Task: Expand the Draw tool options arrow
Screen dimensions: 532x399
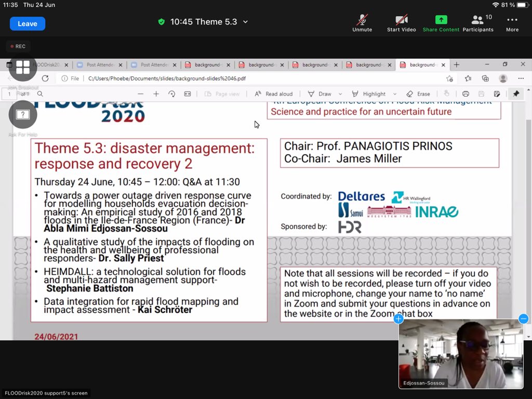Action: click(x=340, y=94)
